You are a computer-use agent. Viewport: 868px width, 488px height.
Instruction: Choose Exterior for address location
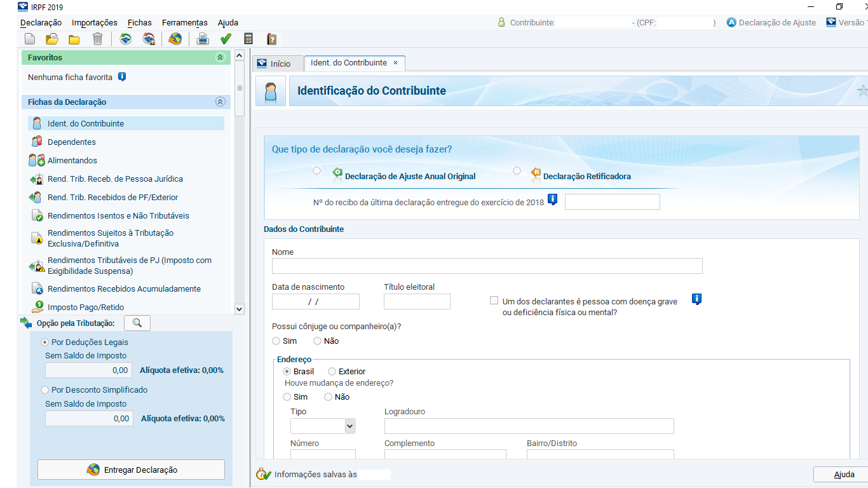[x=332, y=372]
